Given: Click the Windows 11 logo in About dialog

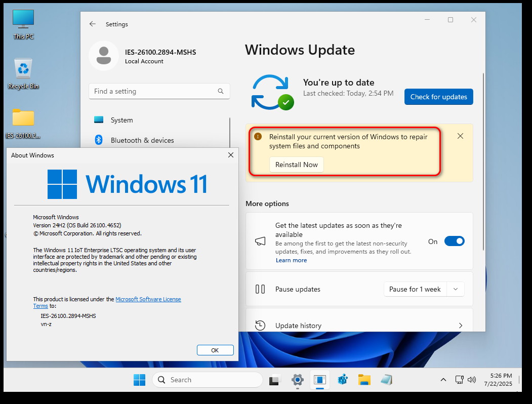Looking at the screenshot, I should pyautogui.click(x=127, y=184).
